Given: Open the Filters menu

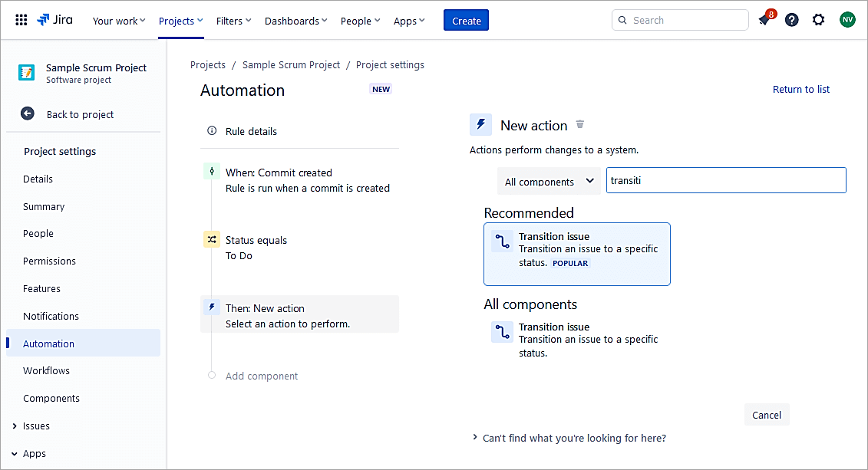Looking at the screenshot, I should 233,21.
